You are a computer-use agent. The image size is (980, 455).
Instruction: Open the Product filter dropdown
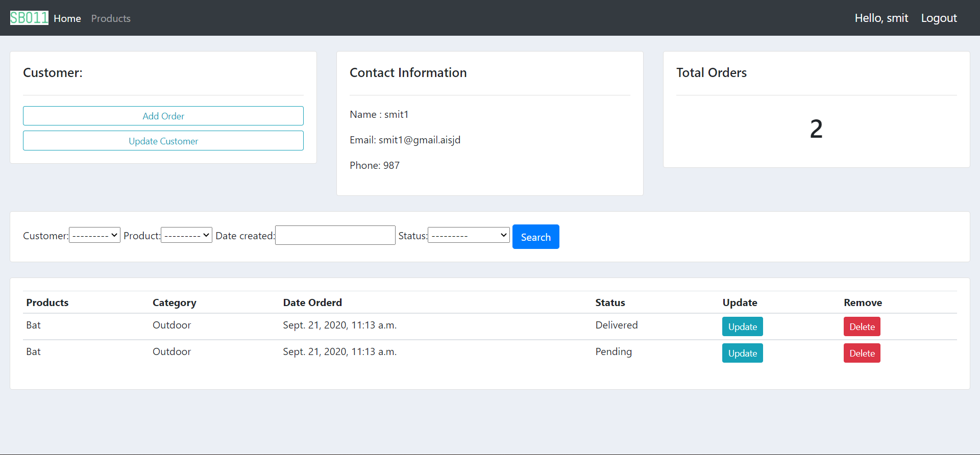pos(186,235)
